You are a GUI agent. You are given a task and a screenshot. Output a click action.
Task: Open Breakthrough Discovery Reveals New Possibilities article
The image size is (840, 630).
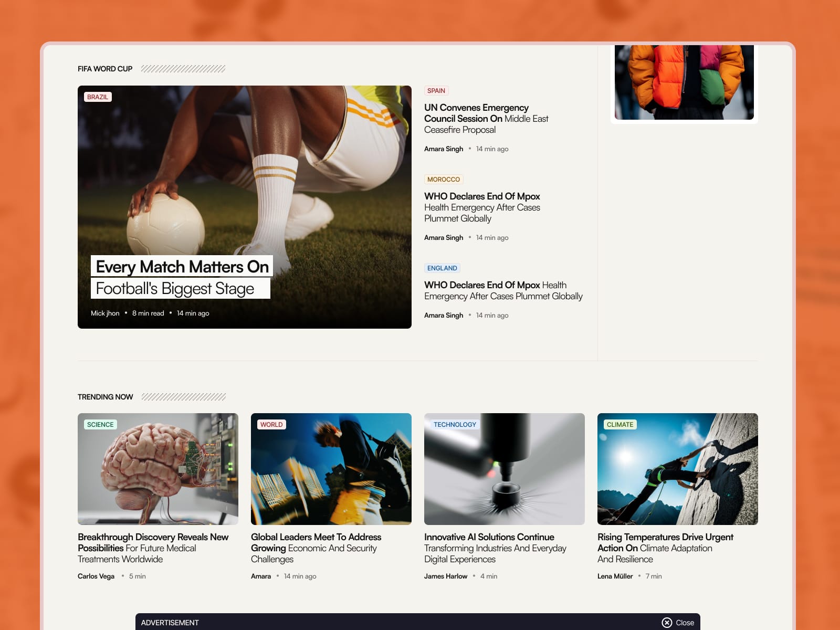153,548
